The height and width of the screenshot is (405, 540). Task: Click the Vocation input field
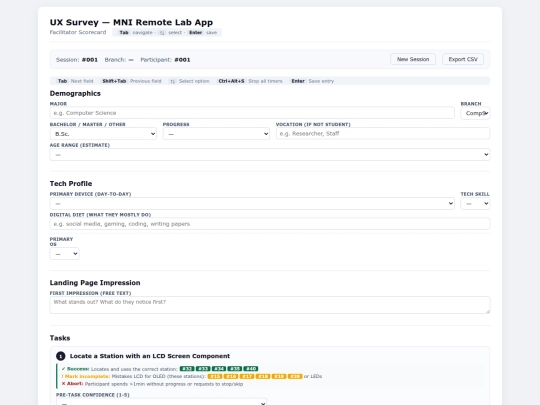coord(383,134)
